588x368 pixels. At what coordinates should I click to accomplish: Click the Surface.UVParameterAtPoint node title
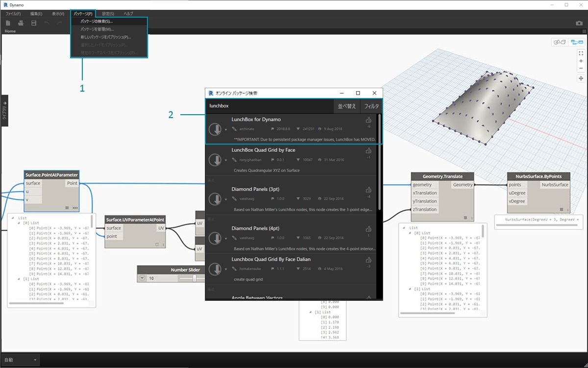[136, 220]
